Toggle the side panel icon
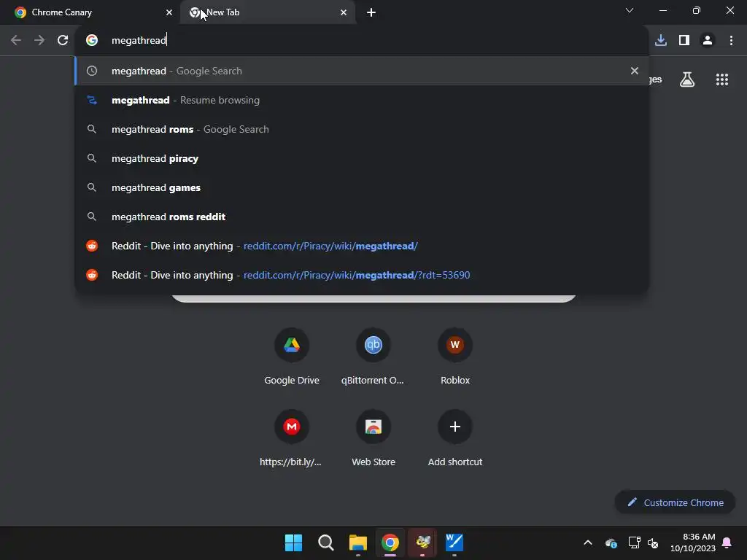The height and width of the screenshot is (560, 747). pos(684,41)
